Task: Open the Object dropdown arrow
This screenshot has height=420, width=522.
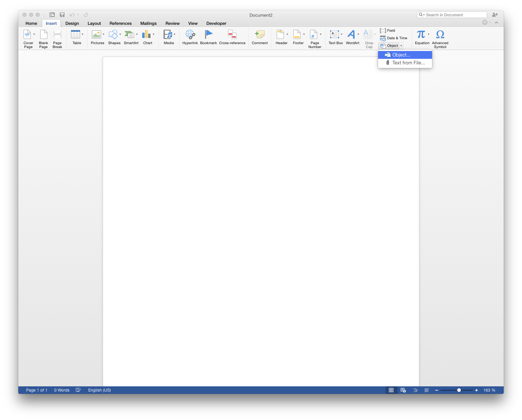Action: 401,46
